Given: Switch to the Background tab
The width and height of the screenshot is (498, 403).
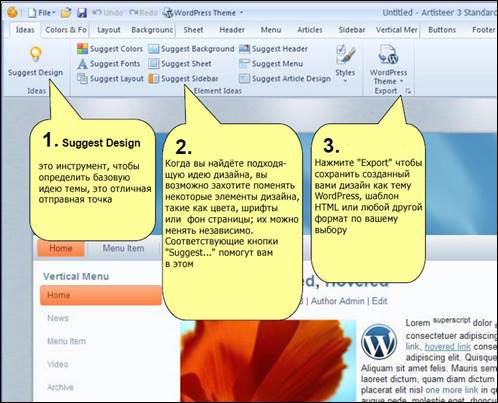Looking at the screenshot, I should point(152,30).
